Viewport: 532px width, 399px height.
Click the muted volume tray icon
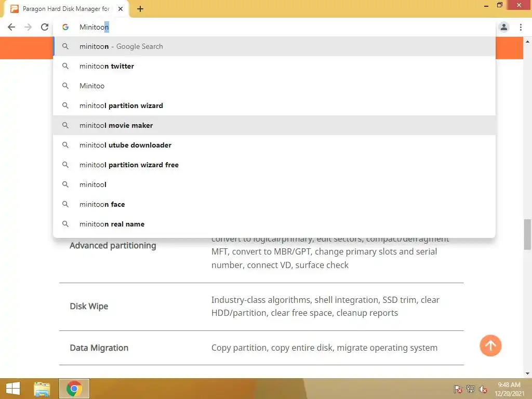tap(483, 389)
